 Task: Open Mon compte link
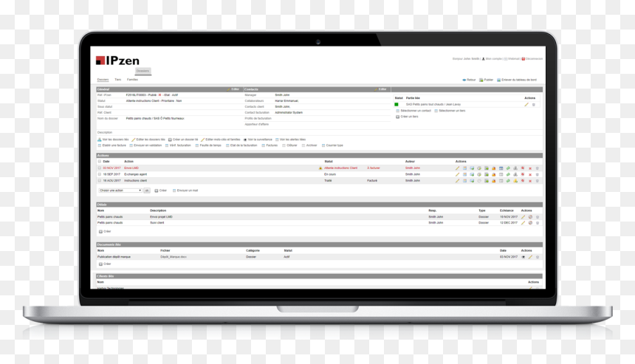492,59
